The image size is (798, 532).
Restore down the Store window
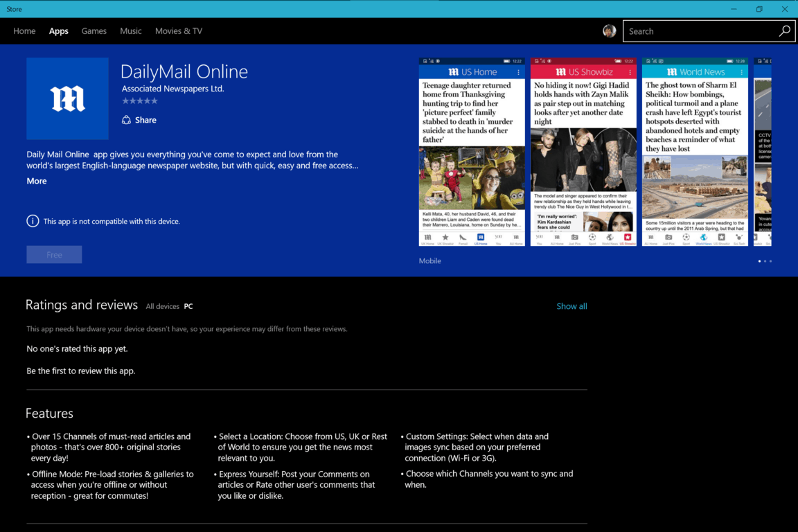[759, 9]
